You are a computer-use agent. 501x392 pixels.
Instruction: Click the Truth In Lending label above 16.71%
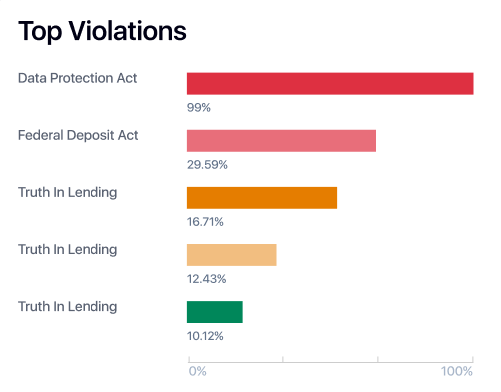[x=68, y=193]
